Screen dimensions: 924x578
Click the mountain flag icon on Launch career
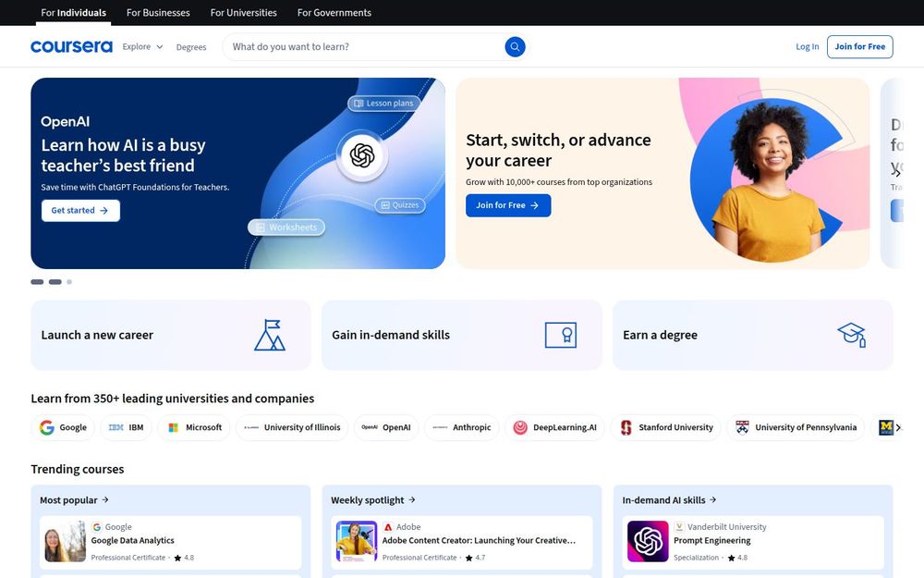(269, 335)
